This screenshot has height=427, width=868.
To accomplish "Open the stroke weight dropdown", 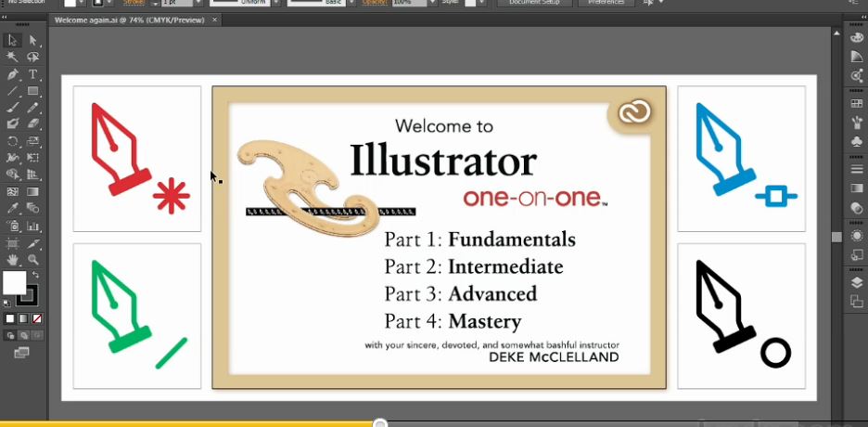I will tap(199, 3).
